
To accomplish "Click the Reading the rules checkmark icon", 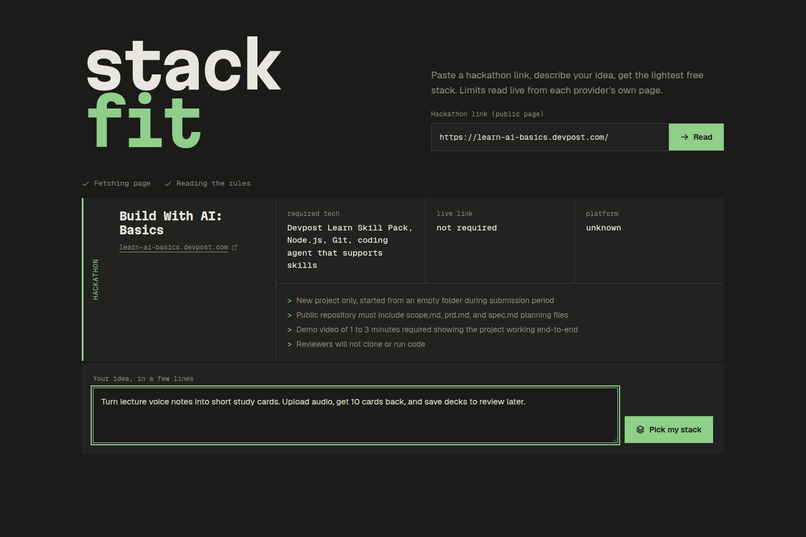I will [x=168, y=183].
